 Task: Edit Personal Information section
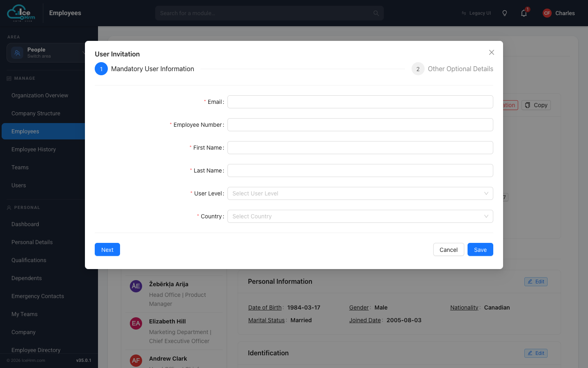click(536, 282)
